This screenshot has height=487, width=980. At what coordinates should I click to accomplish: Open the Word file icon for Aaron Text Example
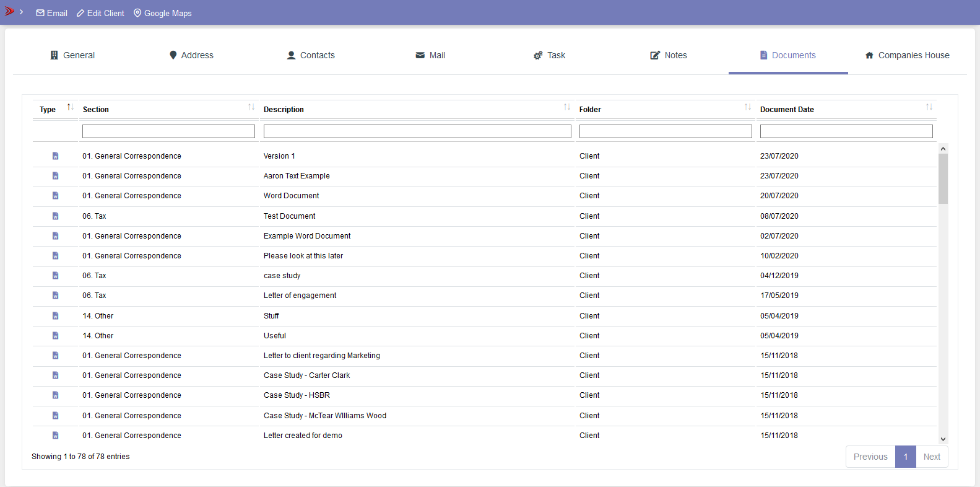pos(55,176)
